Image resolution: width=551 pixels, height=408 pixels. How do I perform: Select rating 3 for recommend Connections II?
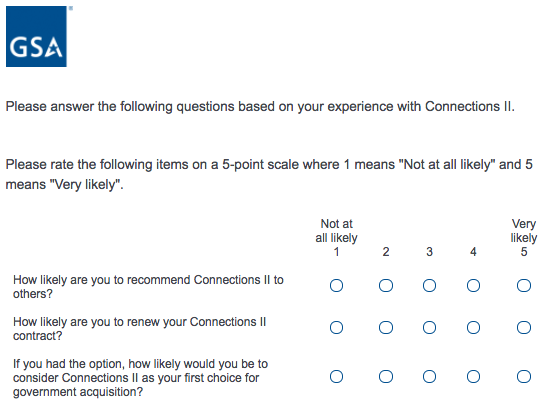(429, 285)
